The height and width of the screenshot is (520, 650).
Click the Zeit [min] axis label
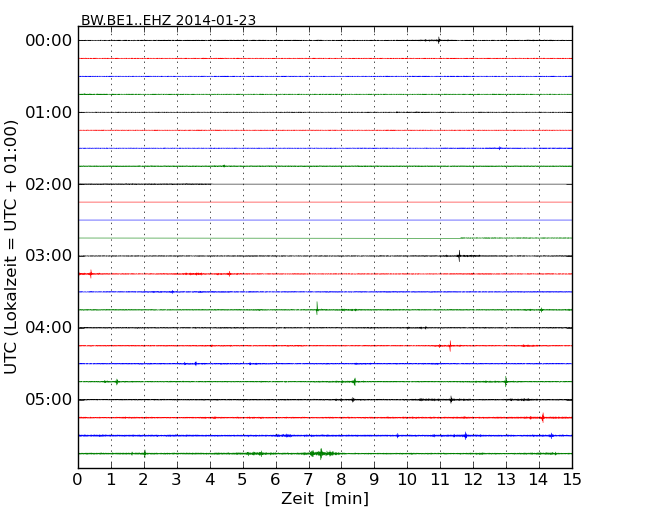tap(325, 498)
